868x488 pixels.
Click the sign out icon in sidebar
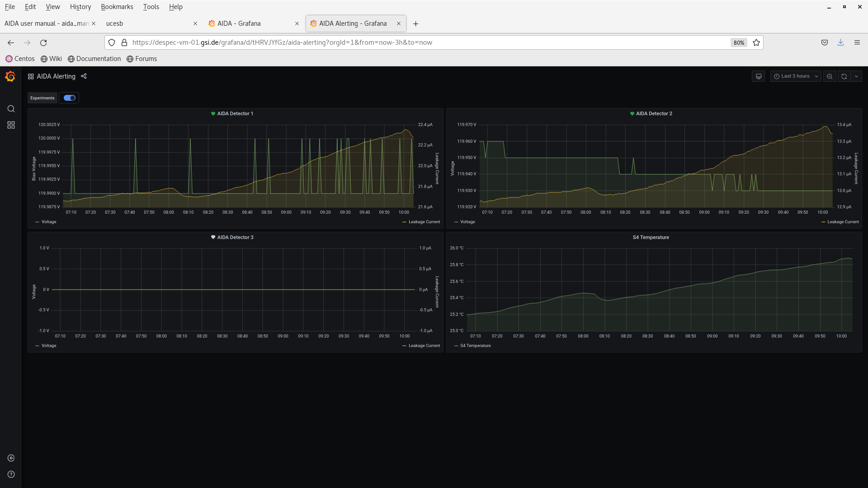(x=11, y=458)
